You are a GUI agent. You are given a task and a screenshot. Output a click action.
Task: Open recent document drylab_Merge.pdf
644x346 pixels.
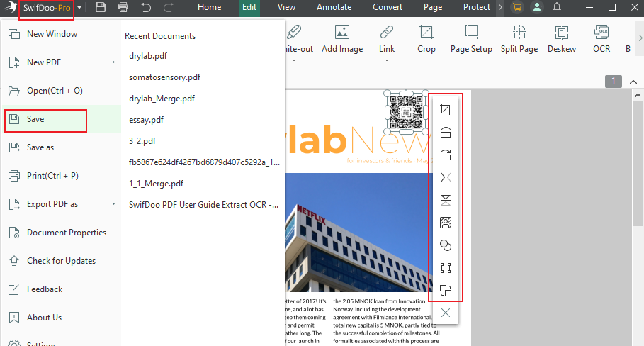pyautogui.click(x=162, y=99)
